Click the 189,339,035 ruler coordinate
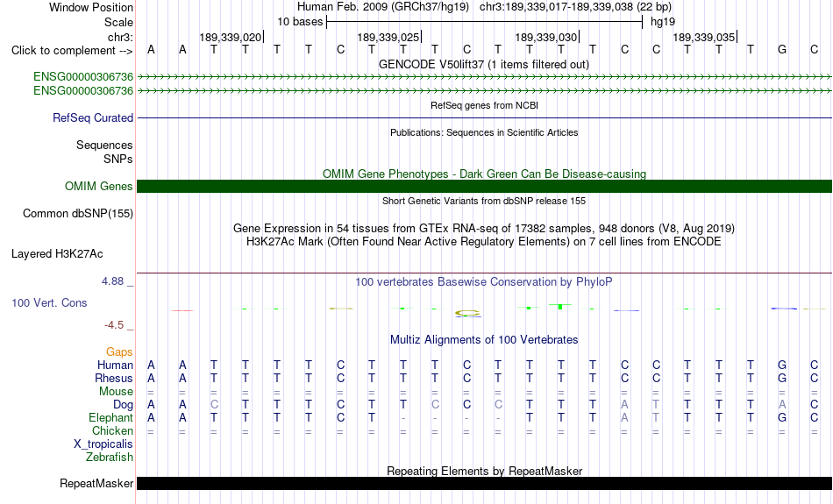 coord(704,37)
